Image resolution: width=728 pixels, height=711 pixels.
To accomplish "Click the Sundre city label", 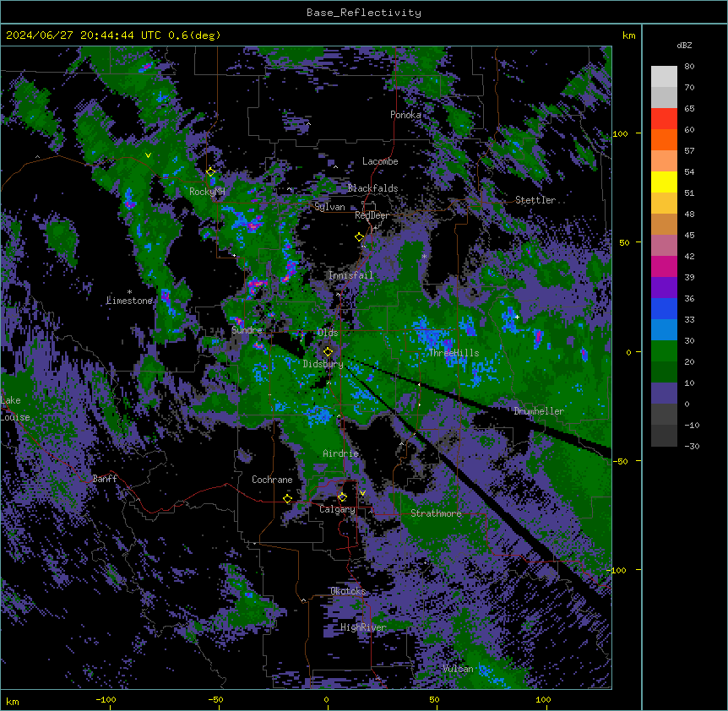I will [x=247, y=330].
